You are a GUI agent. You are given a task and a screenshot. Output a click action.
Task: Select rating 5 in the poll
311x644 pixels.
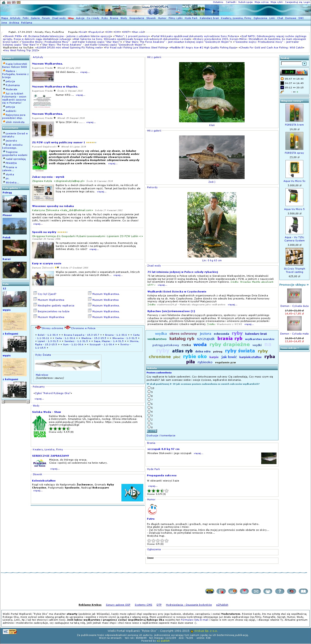pyautogui.click(x=149, y=407)
